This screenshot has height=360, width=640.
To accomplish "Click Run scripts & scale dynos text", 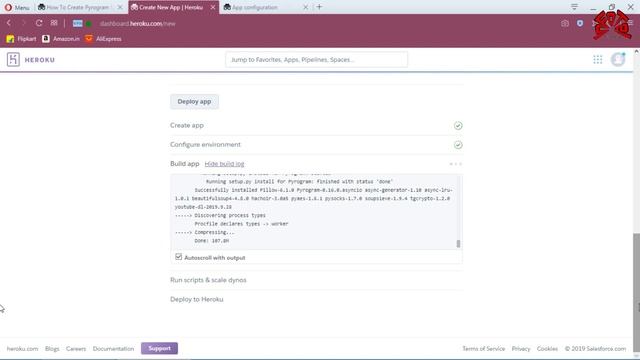I will click(208, 280).
